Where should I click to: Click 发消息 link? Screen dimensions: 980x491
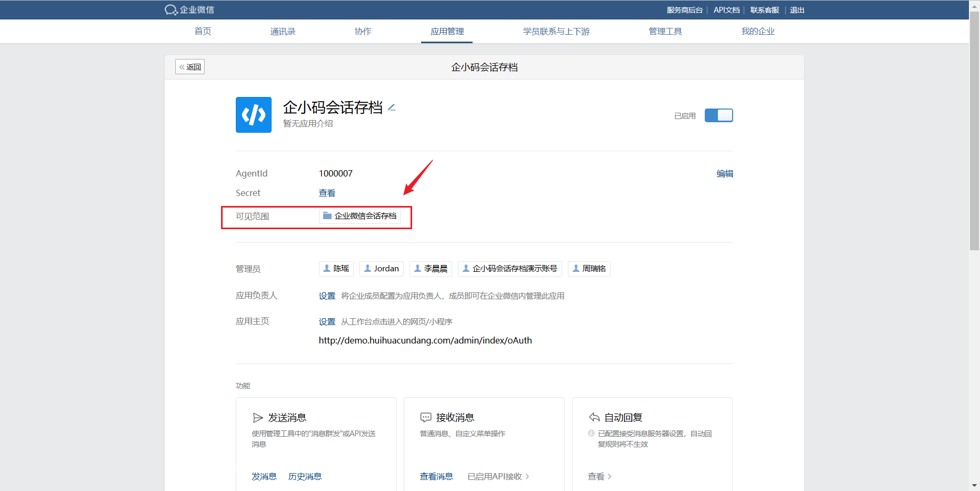[x=264, y=476]
